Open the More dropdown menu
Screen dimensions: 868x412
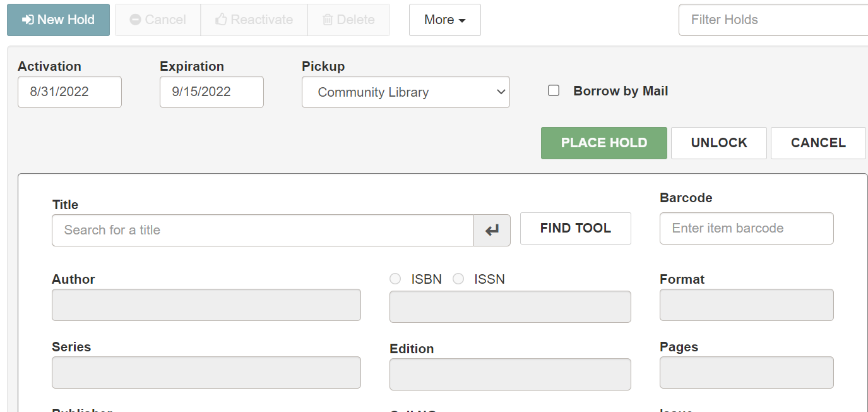pyautogui.click(x=445, y=20)
